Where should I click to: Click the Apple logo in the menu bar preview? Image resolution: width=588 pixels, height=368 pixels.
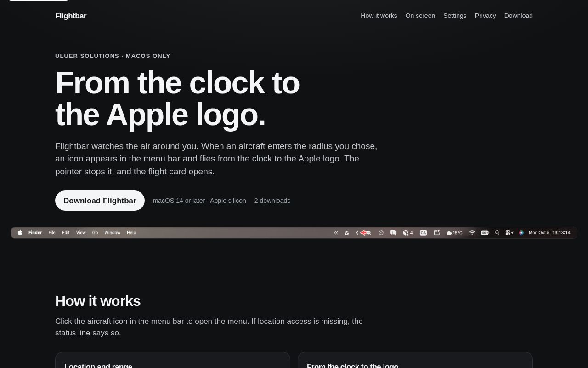(x=20, y=233)
